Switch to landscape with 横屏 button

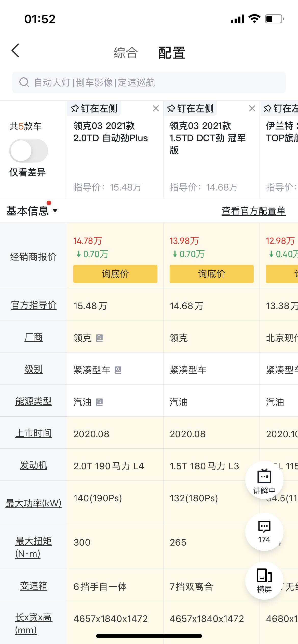click(264, 581)
